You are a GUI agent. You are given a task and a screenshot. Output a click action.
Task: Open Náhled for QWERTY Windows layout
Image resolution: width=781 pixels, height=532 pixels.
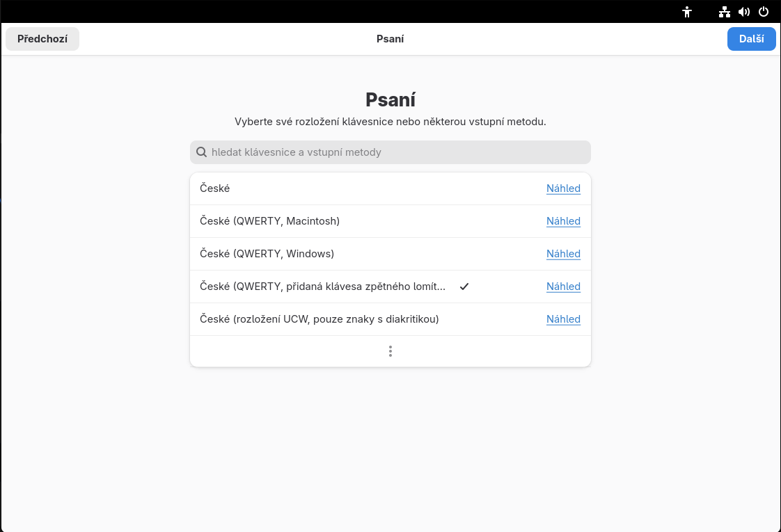(x=563, y=254)
